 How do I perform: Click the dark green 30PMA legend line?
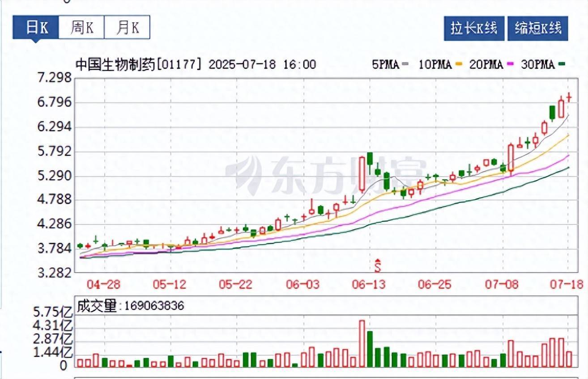click(562, 65)
